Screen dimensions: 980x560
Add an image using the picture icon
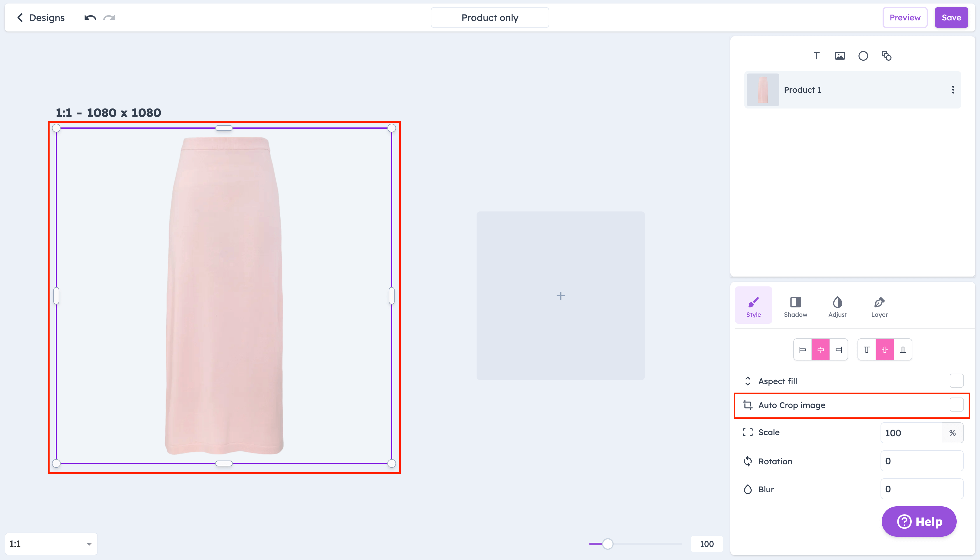(x=840, y=56)
